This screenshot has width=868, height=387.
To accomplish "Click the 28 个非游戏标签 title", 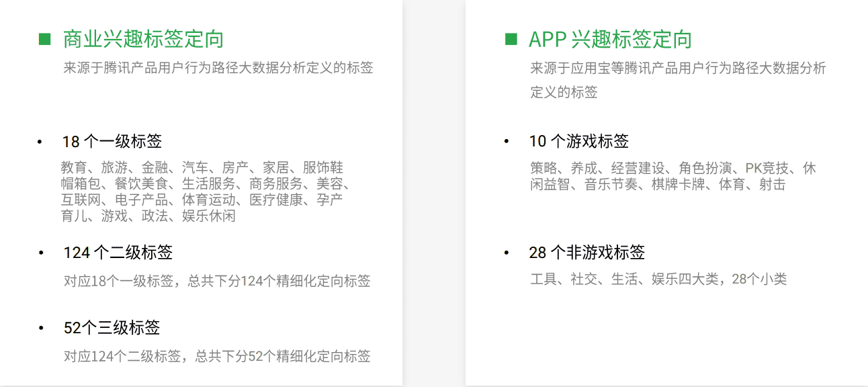I will (x=587, y=253).
